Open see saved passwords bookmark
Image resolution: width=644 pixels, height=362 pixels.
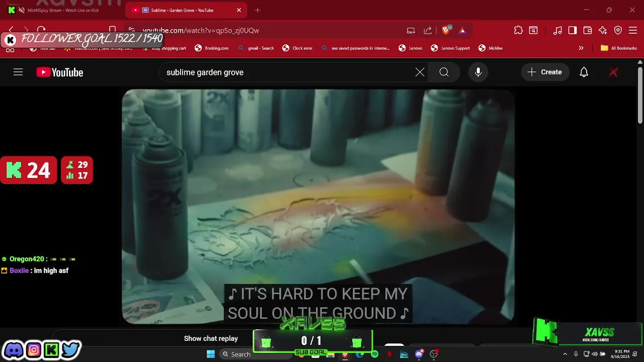pos(355,48)
